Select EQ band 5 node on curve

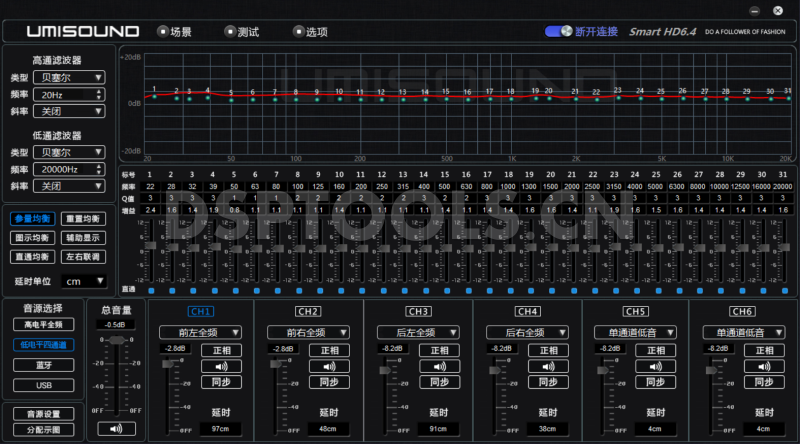[x=231, y=100]
